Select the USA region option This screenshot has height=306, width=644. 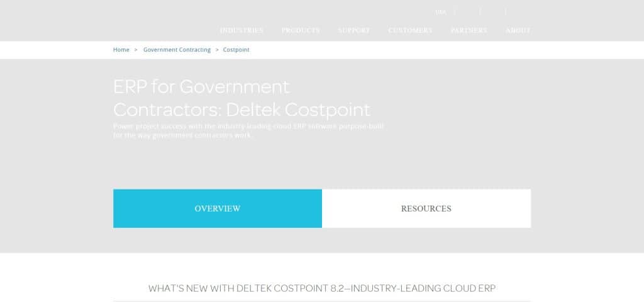click(x=440, y=12)
